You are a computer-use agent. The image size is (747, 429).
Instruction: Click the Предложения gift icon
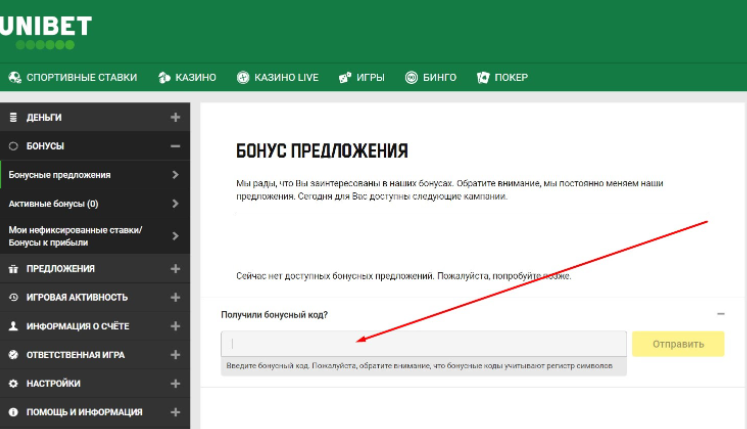coord(13,269)
